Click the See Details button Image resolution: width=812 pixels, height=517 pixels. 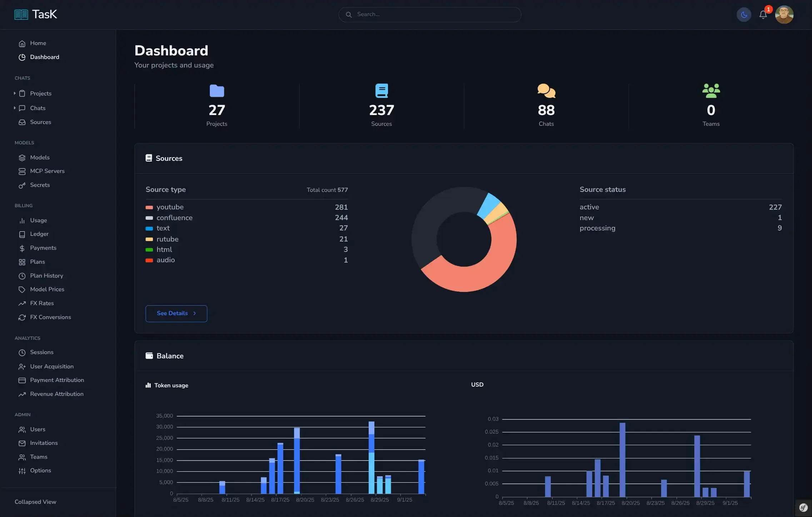(176, 313)
